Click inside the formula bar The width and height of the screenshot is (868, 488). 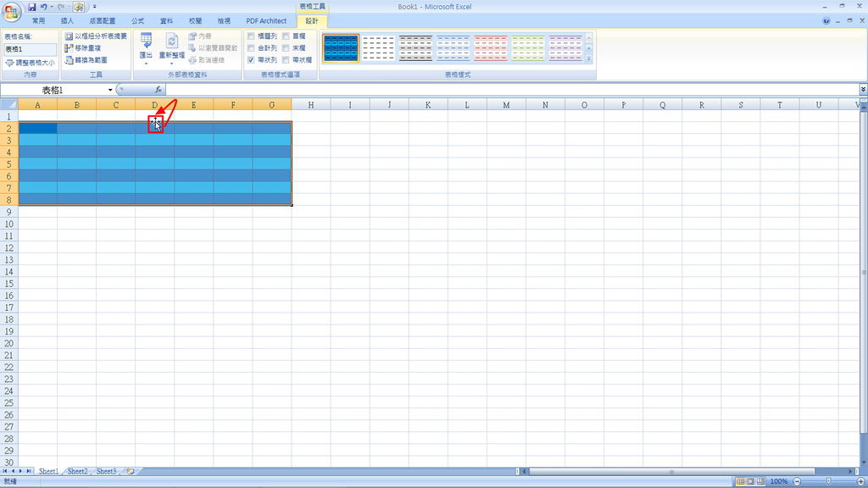[512, 90]
